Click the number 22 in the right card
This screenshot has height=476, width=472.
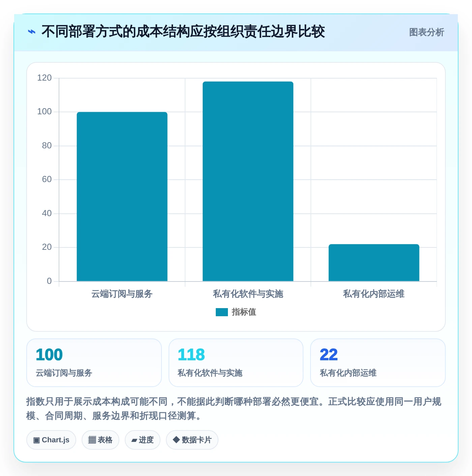point(329,355)
